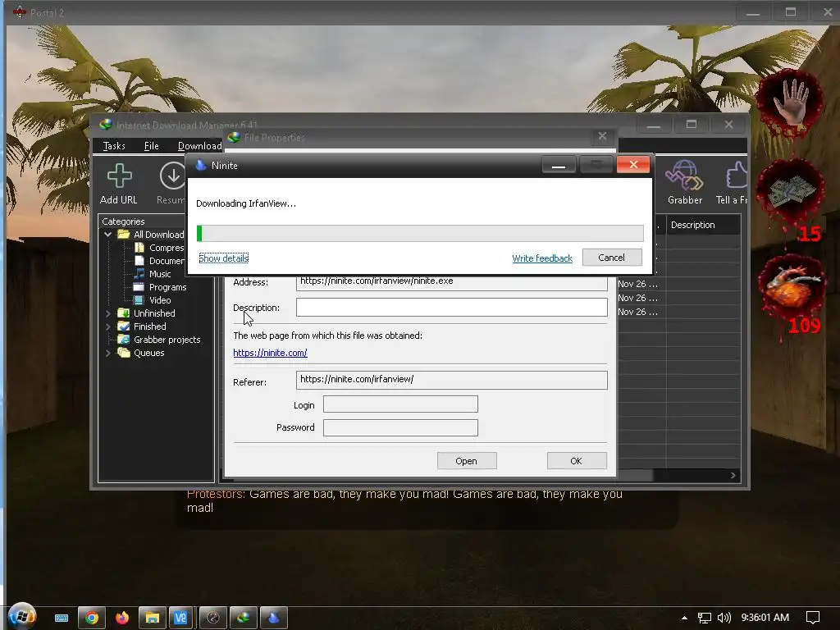Click the taskbar clock showing 9:36:01 AM
The image size is (840, 630).
[765, 618]
